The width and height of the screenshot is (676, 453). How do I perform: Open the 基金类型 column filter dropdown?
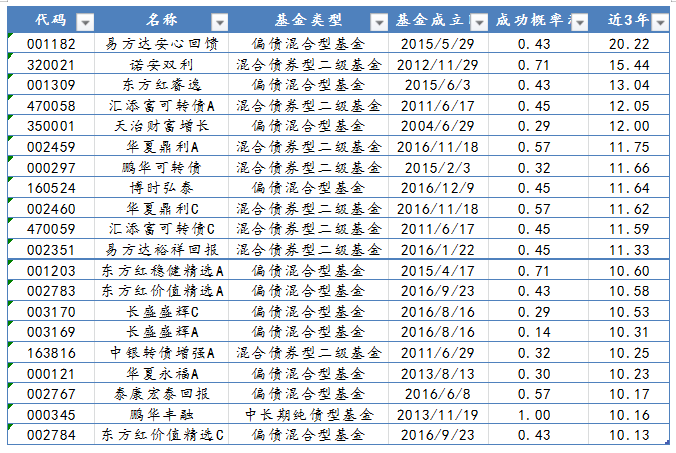click(379, 22)
